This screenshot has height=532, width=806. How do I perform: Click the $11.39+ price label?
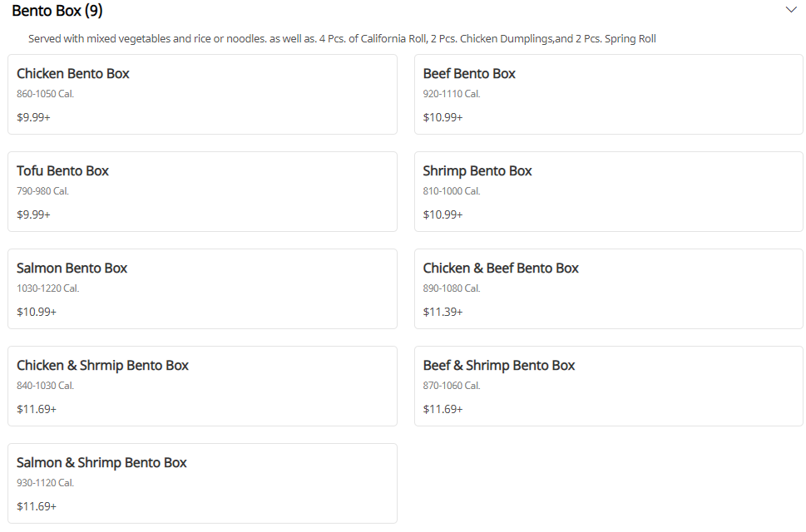tap(443, 312)
